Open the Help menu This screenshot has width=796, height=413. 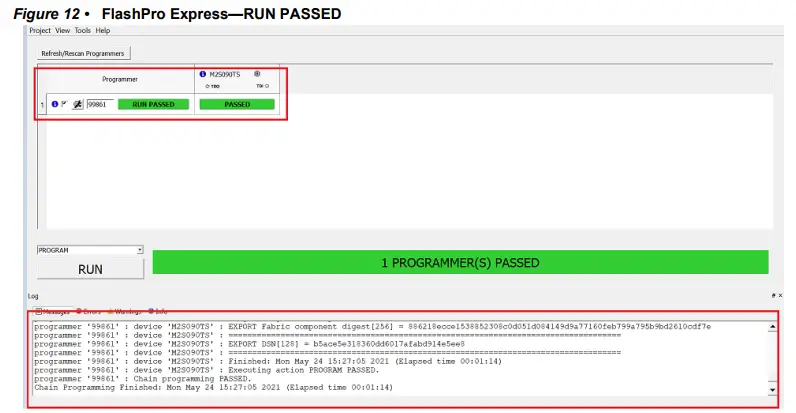pyautogui.click(x=103, y=30)
